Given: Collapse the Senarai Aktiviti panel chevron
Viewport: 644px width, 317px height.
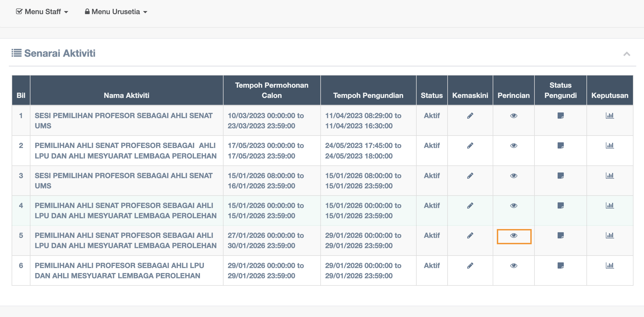Looking at the screenshot, I should [627, 54].
